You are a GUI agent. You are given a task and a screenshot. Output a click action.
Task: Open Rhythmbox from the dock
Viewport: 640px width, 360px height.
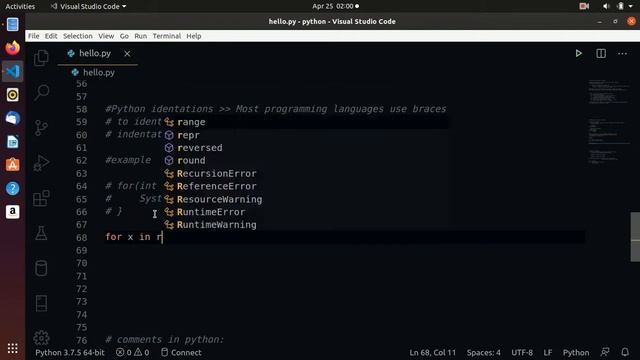(13, 95)
